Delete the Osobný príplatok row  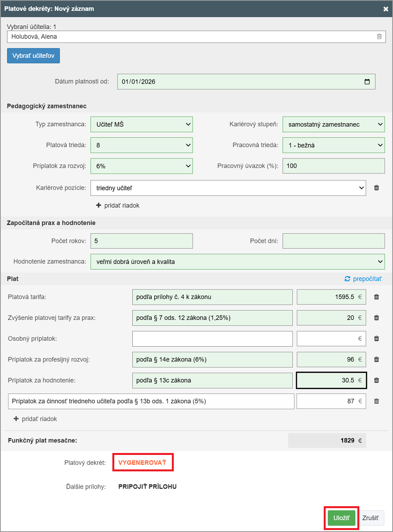point(376,338)
